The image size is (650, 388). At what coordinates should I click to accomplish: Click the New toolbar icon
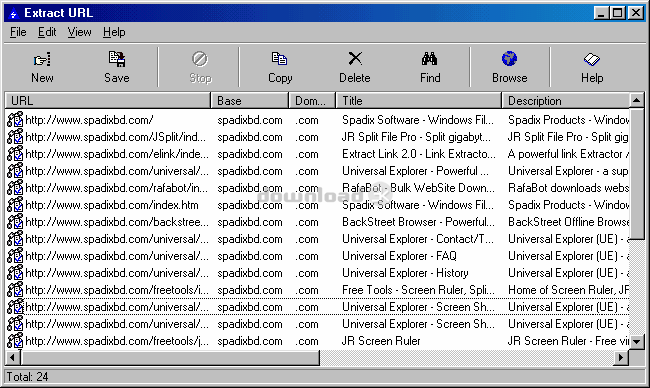[42, 60]
